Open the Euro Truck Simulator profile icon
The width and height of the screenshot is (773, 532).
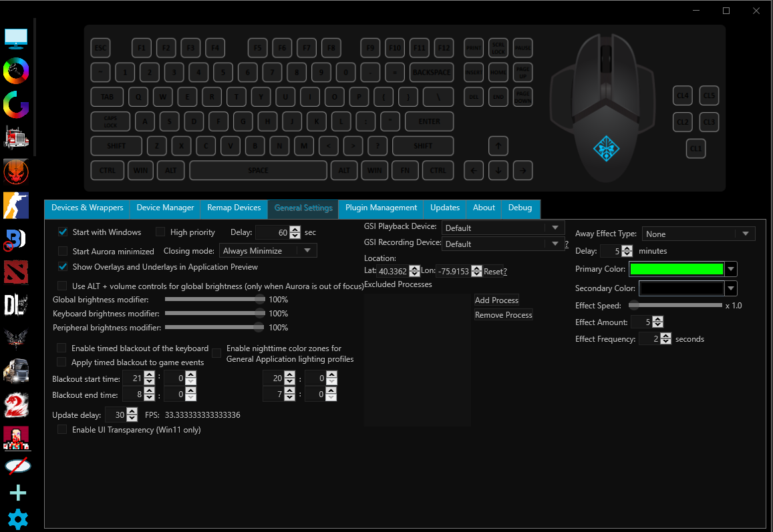16,371
